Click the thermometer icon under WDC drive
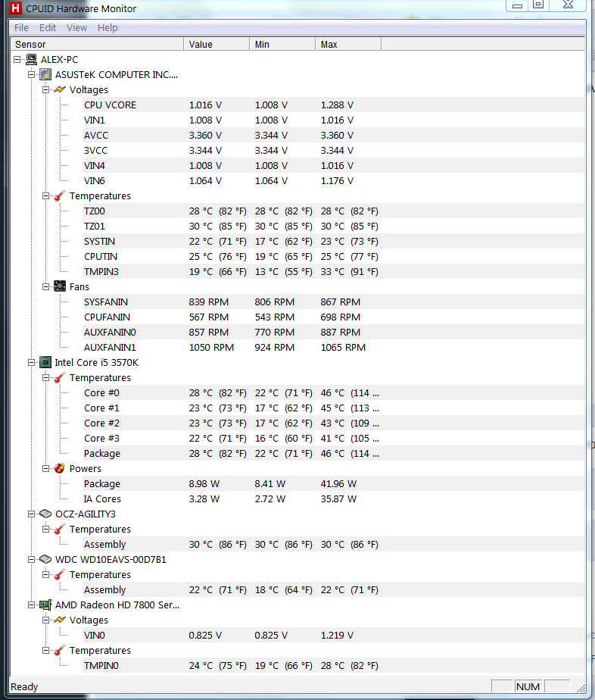 point(60,574)
